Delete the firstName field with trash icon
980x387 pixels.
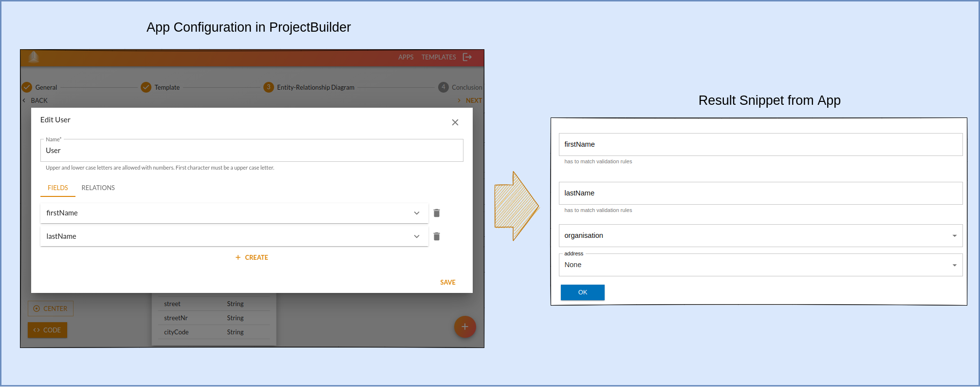point(437,213)
